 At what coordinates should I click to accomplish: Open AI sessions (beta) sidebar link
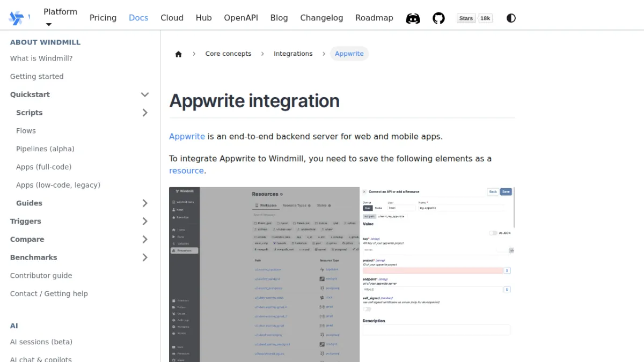41,342
